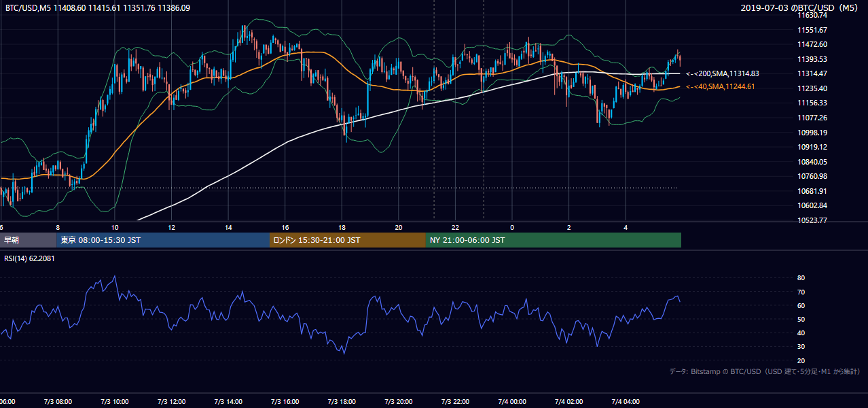Click the 200 SMA label reading 11314.83

pyautogui.click(x=723, y=73)
